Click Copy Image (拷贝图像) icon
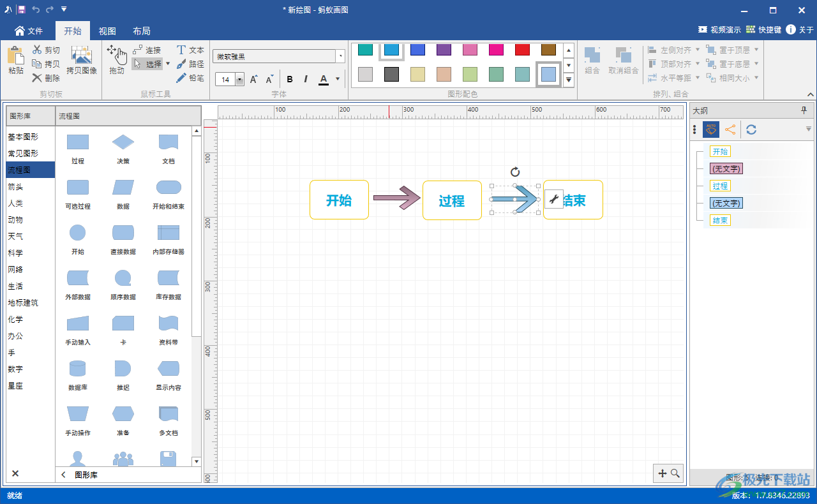This screenshot has height=504, width=817. tap(81, 56)
